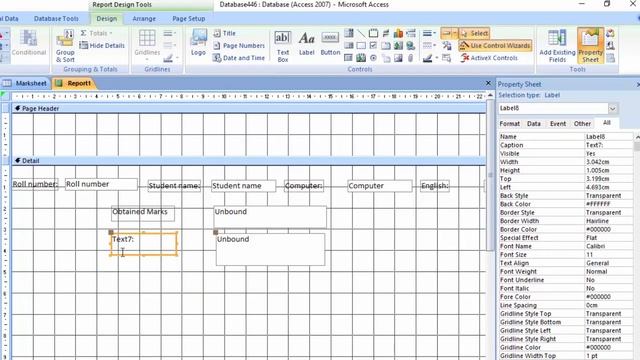Image resolution: width=640 pixels, height=360 pixels.
Task: Insert a chart control
Action: [398, 33]
